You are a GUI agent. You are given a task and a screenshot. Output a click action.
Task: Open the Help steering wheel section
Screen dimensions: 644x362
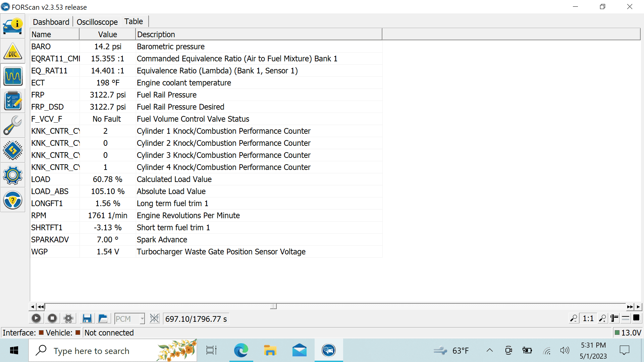pyautogui.click(x=13, y=200)
